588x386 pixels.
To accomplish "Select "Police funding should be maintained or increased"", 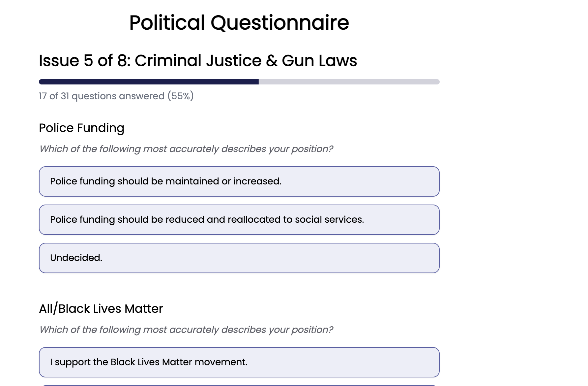I will pos(239,181).
